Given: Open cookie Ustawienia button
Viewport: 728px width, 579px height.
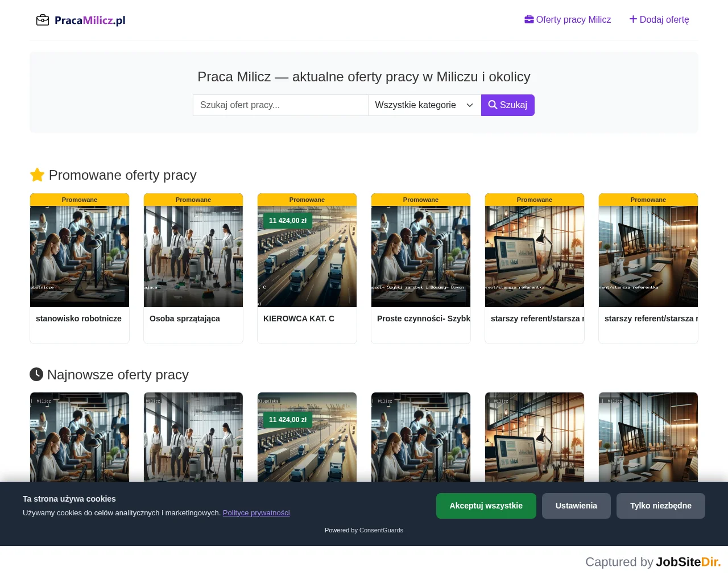Looking at the screenshot, I should pos(576,506).
